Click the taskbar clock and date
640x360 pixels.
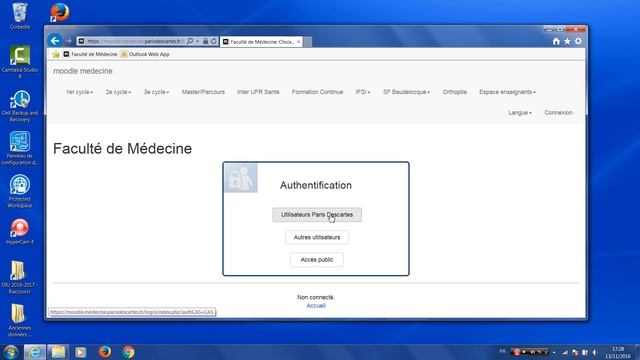618,353
